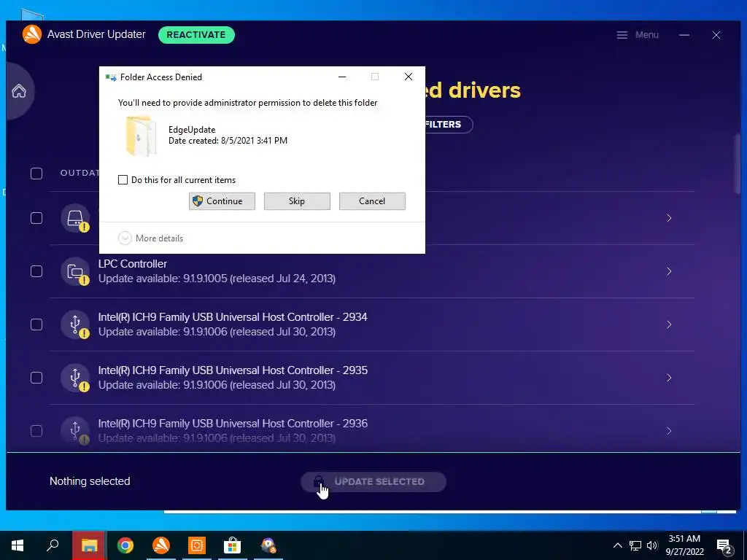747x560 pixels.
Task: Select the LPC Controller checkbox
Action: (36, 271)
